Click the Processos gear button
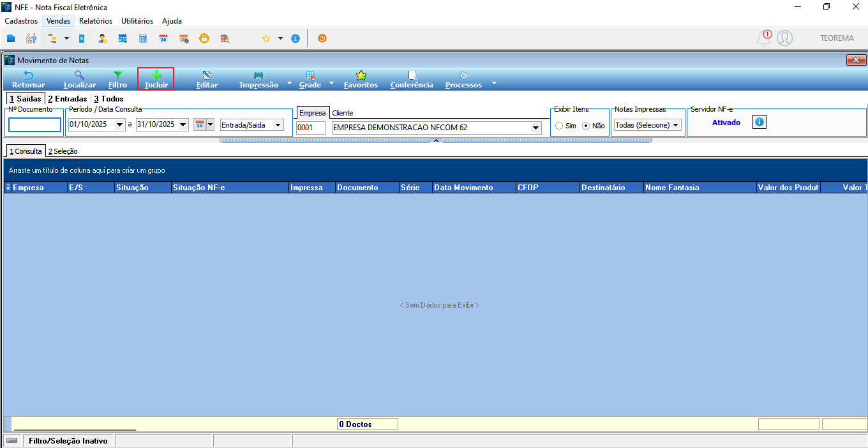The height and width of the screenshot is (448, 868). (463, 80)
